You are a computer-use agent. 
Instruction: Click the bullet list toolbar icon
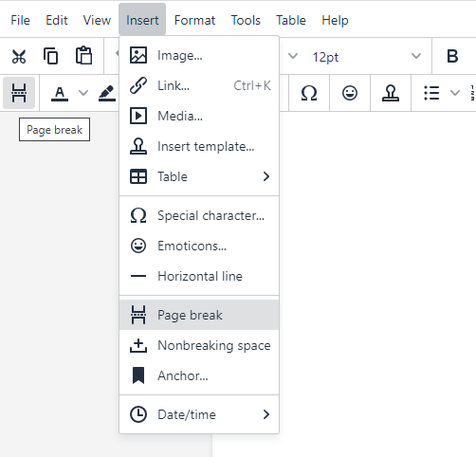coord(431,93)
